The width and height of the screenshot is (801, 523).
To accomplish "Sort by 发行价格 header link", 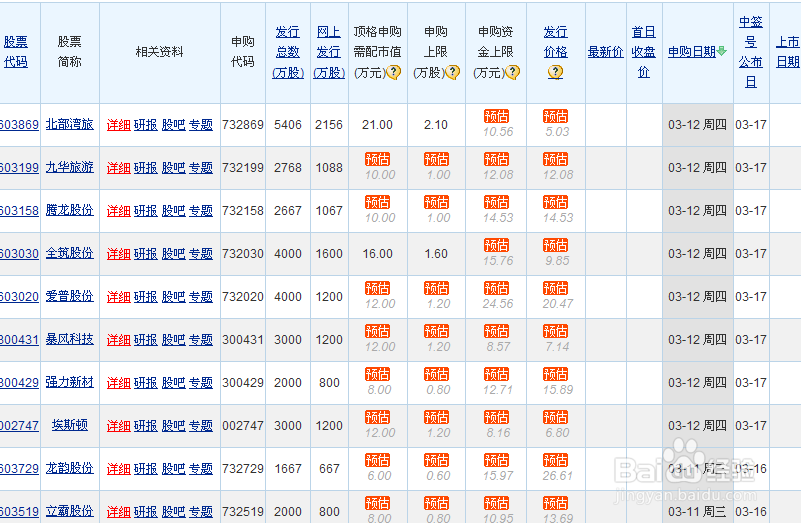I will coord(555,42).
